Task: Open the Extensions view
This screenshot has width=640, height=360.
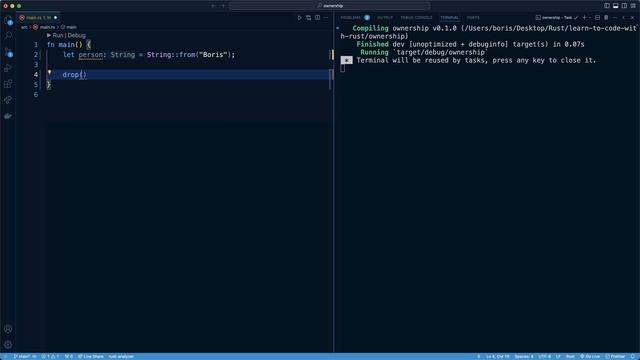Action: pos(8,84)
